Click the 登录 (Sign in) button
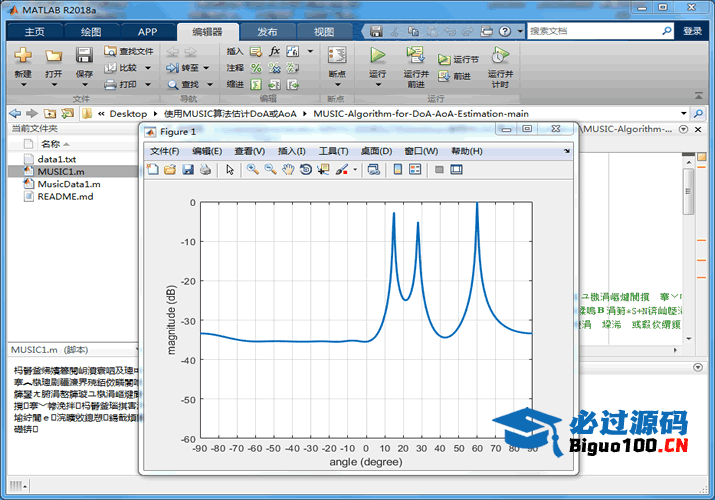715x500 pixels. (x=693, y=31)
